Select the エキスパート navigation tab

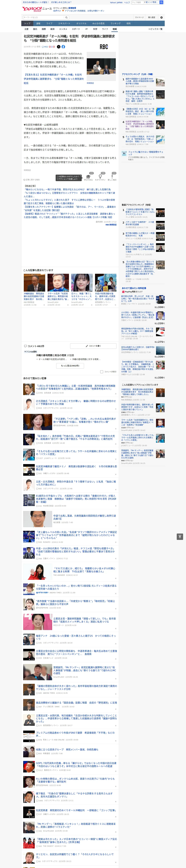pyautogui.click(x=64, y=24)
